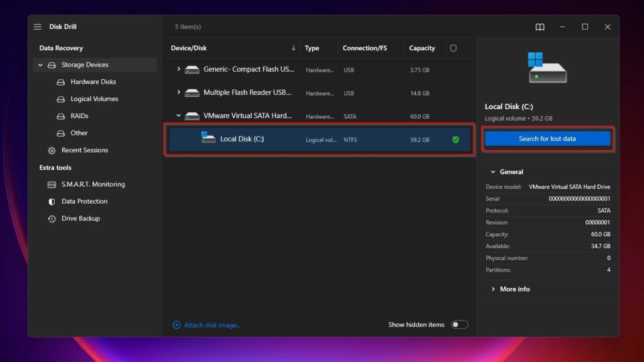Image resolution: width=644 pixels, height=362 pixels.
Task: Toggle the Show hidden items switch
Action: point(459,325)
